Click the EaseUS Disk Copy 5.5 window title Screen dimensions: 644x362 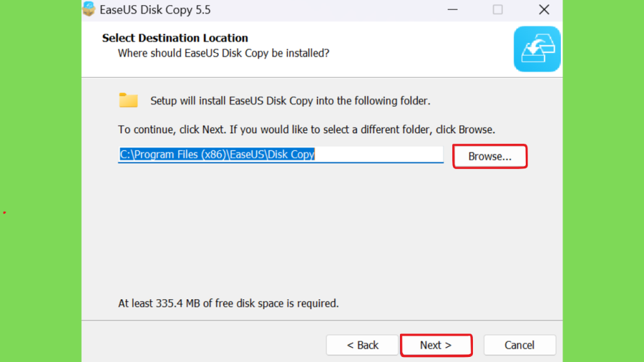point(155,10)
